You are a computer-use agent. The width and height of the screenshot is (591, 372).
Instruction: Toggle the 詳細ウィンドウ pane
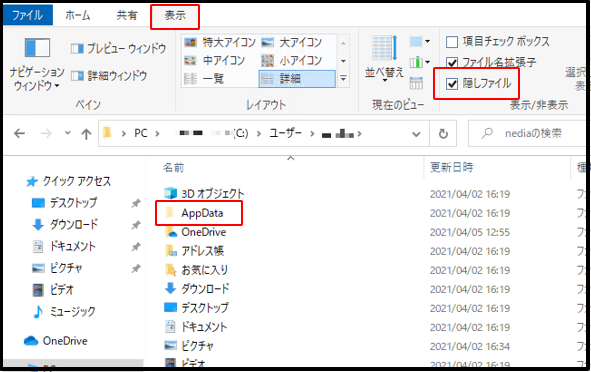(109, 76)
